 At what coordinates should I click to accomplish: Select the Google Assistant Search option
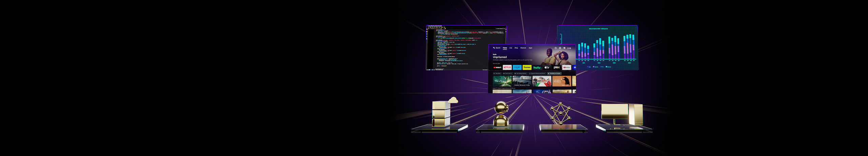click(x=497, y=48)
